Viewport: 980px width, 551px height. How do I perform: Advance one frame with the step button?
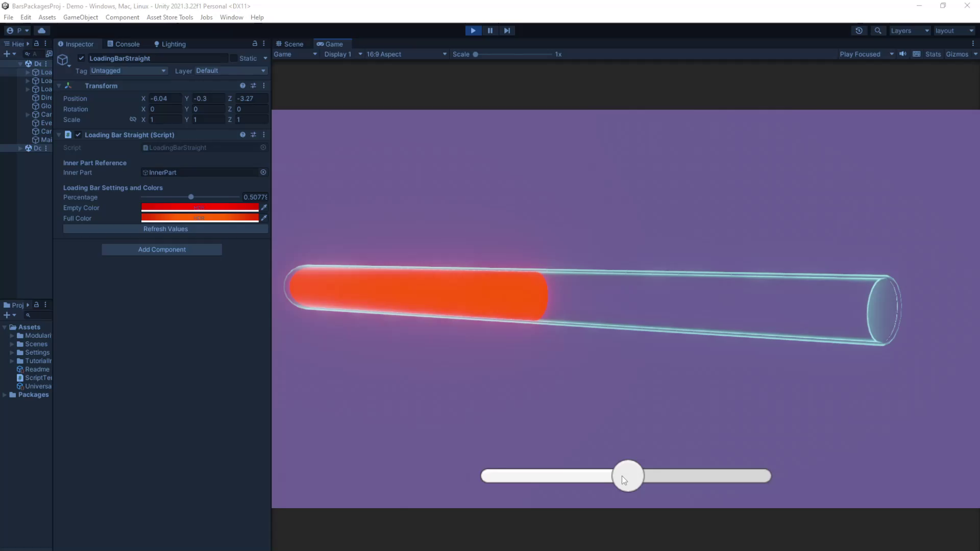pyautogui.click(x=507, y=31)
